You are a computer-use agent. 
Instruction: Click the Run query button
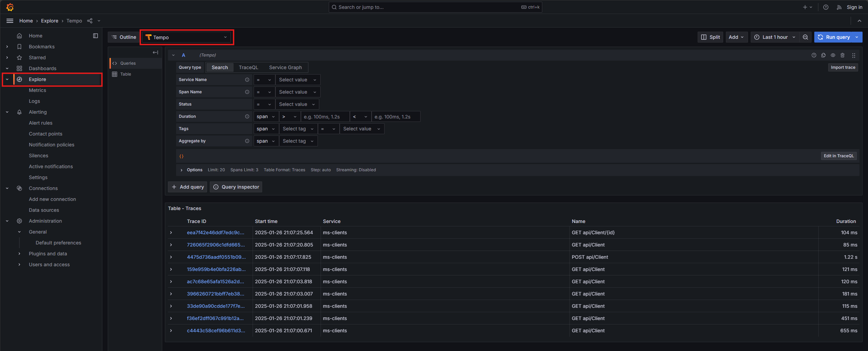pos(834,37)
